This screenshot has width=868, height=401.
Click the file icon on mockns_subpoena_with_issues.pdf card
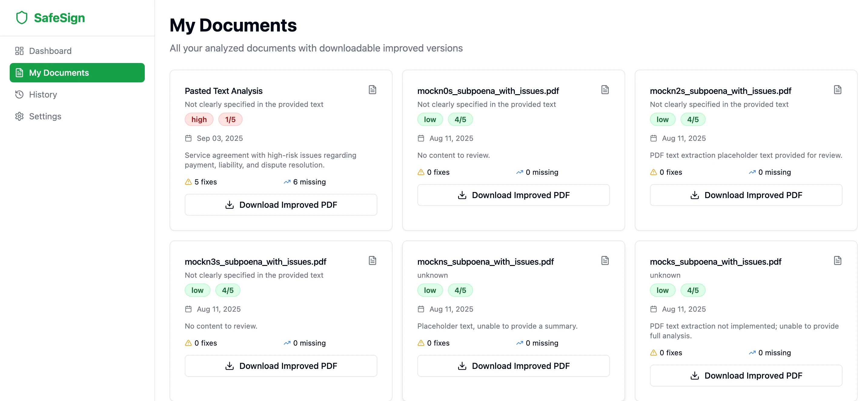click(605, 260)
